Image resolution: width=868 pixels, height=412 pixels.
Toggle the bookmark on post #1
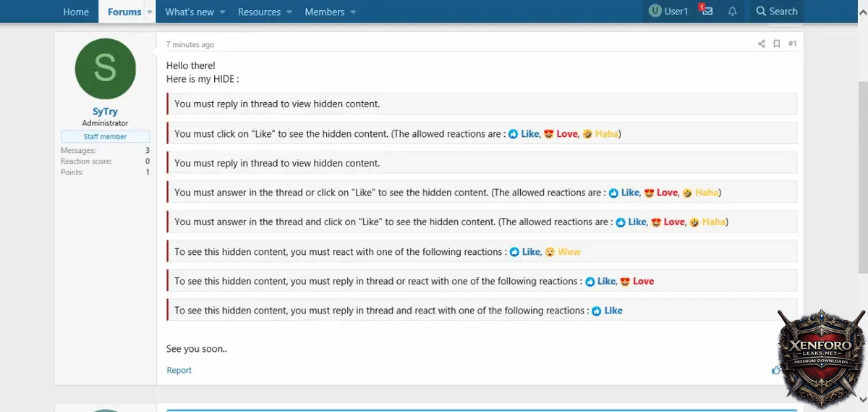point(776,44)
